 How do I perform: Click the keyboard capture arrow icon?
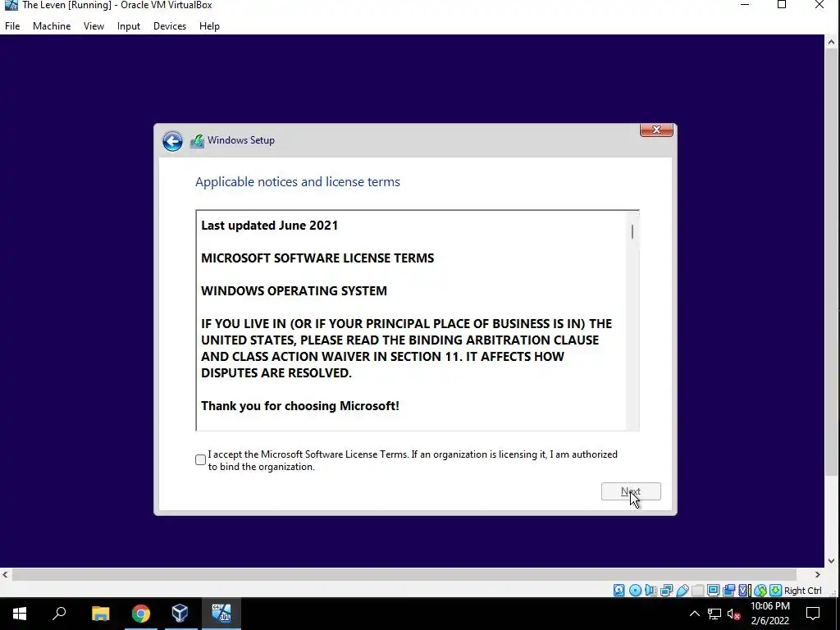coord(776,591)
